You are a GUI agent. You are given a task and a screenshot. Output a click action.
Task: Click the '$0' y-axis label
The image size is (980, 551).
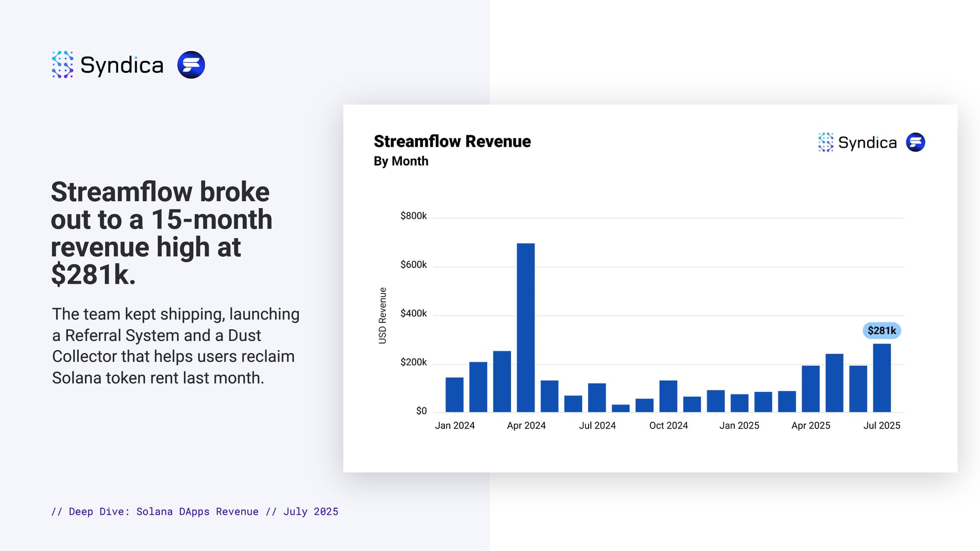point(421,411)
